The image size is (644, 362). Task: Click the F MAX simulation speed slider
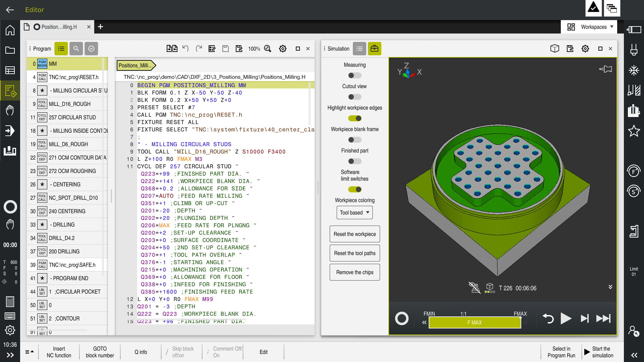(475, 322)
